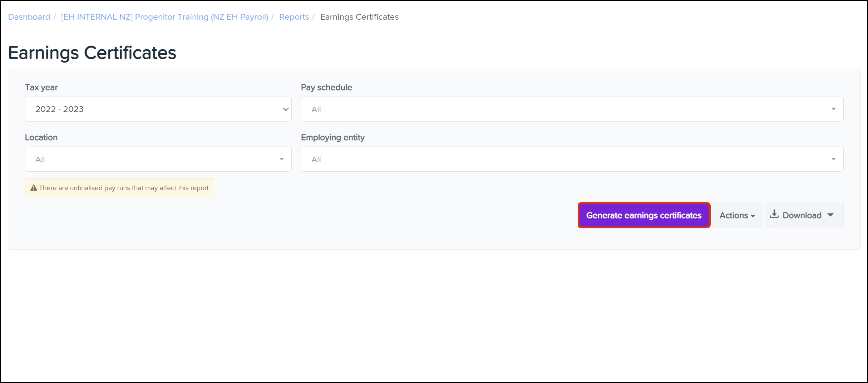This screenshot has width=868, height=383.
Task: Open the Actions menu
Action: [737, 215]
